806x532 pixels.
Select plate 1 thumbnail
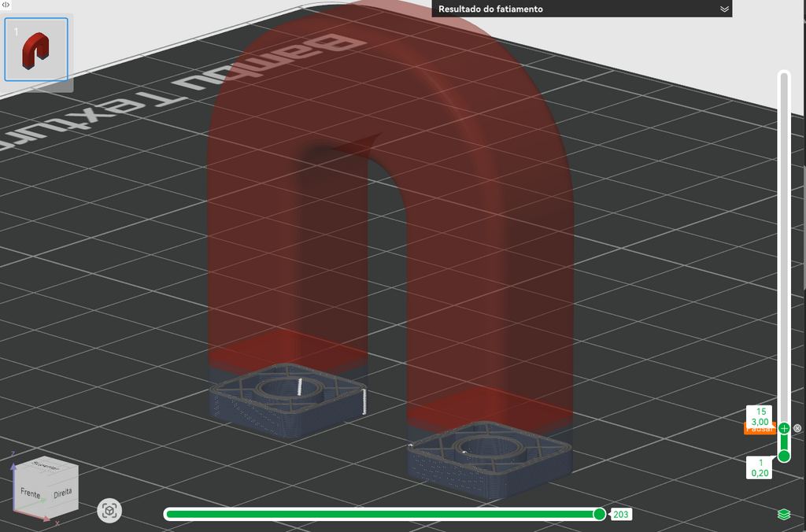pos(36,50)
